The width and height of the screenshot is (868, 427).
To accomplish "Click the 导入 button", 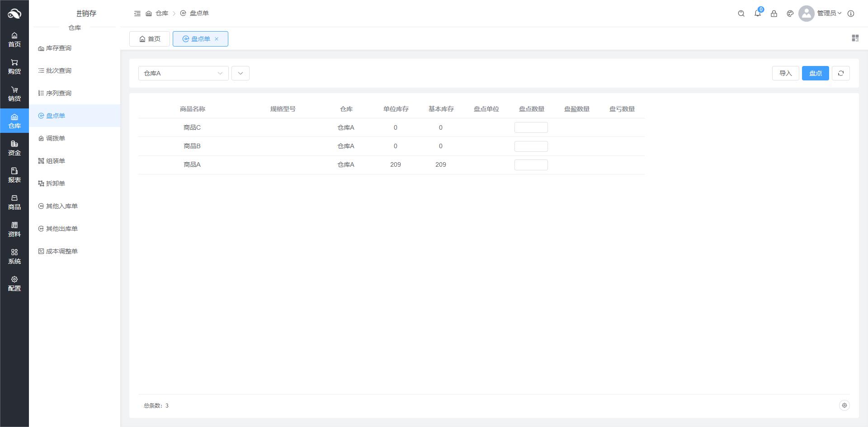I will 785,73.
